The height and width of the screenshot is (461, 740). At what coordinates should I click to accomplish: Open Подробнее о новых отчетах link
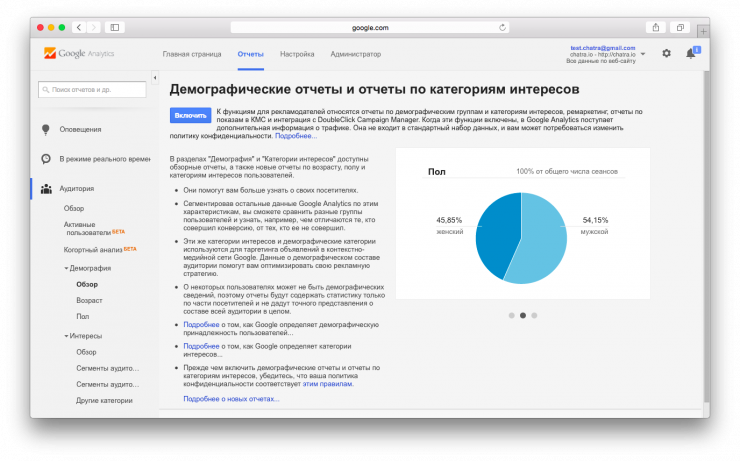pyautogui.click(x=231, y=399)
